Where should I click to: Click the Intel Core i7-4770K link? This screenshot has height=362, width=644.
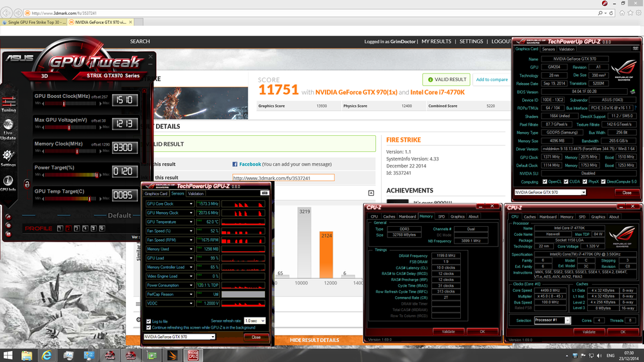(x=438, y=92)
